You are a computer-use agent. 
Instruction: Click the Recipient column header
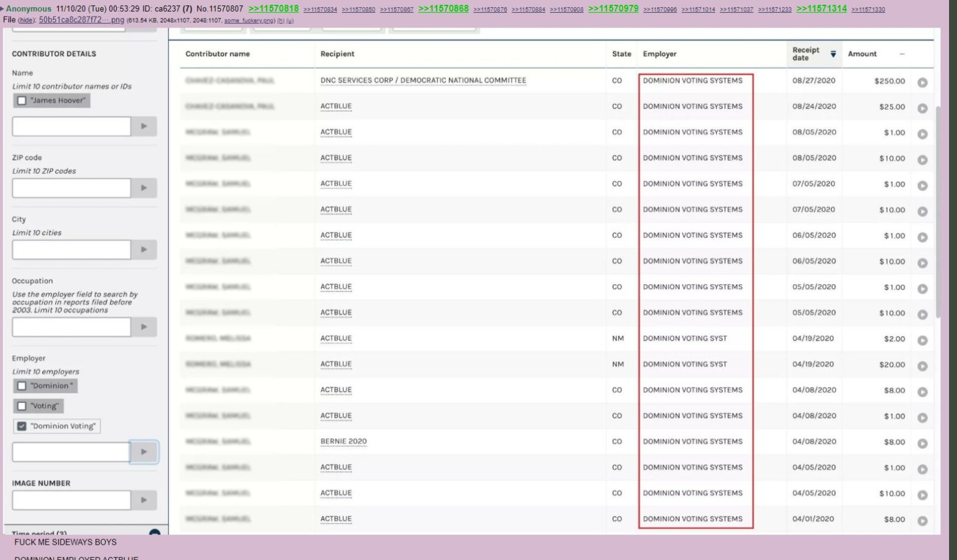[x=338, y=54]
